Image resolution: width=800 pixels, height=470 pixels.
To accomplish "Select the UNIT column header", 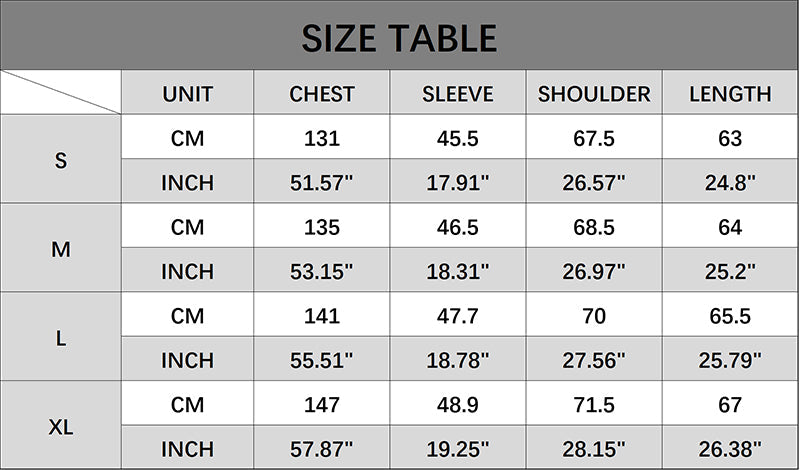I will click(187, 94).
